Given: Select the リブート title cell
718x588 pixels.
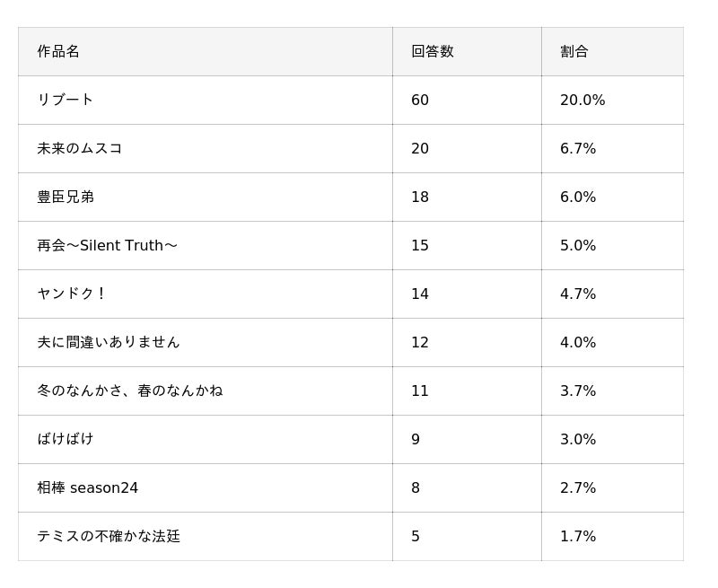Looking at the screenshot, I should coord(66,100).
